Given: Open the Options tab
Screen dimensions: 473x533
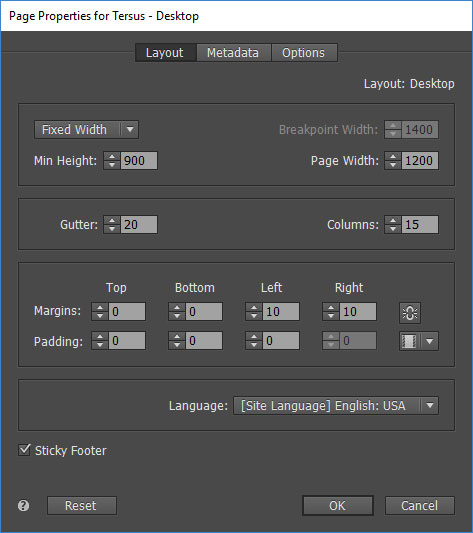Looking at the screenshot, I should (304, 53).
